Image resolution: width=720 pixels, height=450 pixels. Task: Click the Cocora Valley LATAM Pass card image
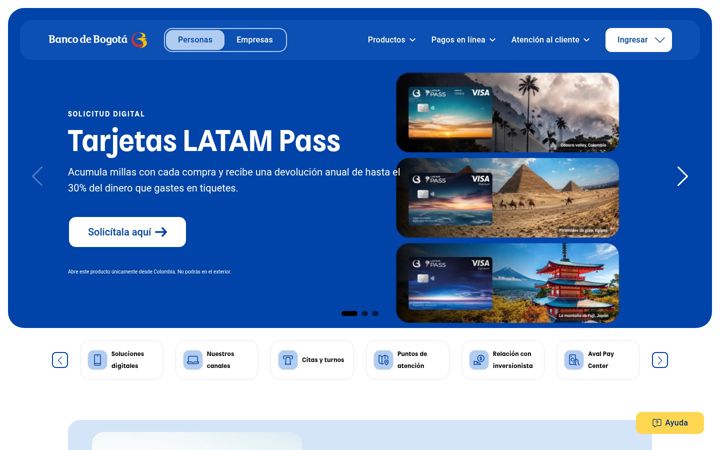pos(507,112)
